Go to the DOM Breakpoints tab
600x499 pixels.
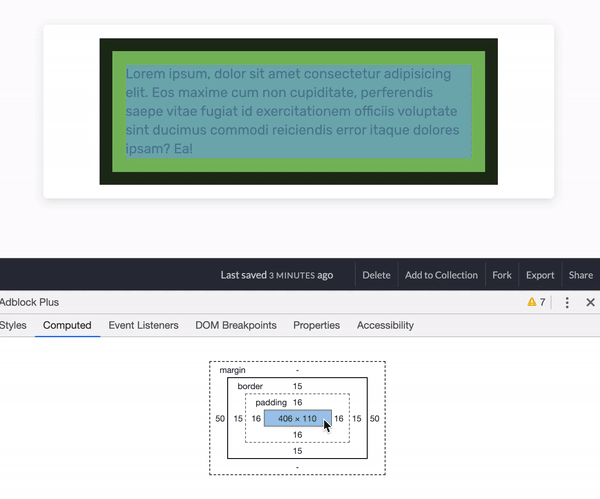click(x=235, y=325)
